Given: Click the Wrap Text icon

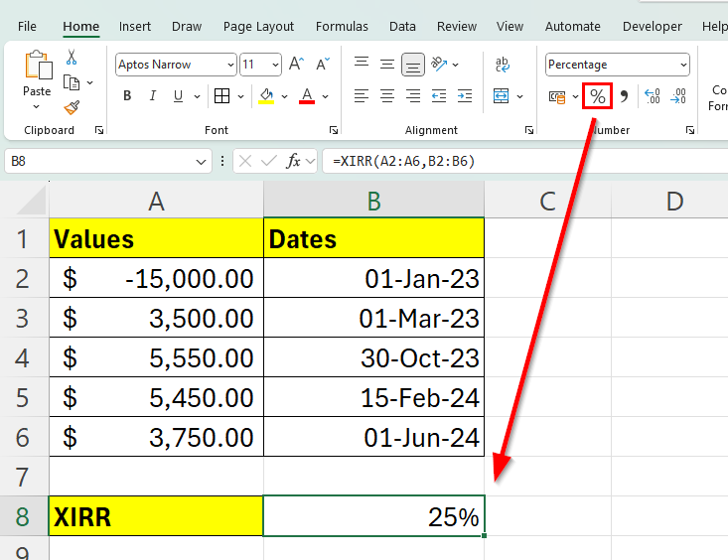Looking at the screenshot, I should tap(503, 65).
